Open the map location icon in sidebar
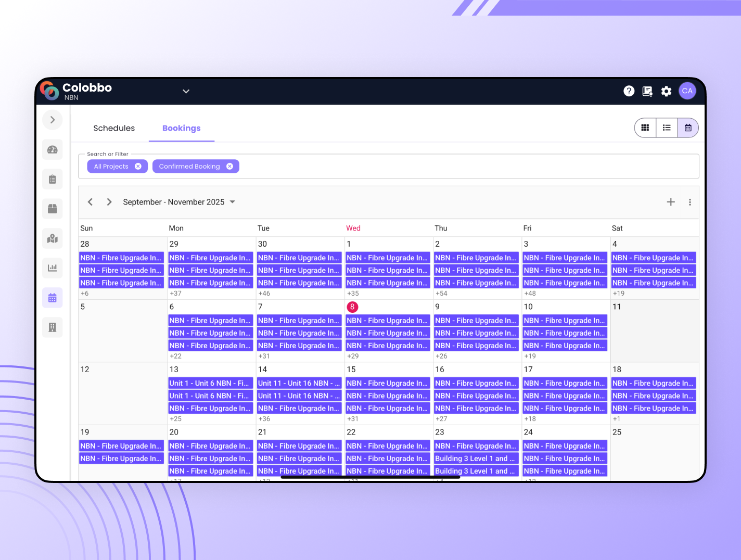Screen dimensions: 741x560 click(53, 238)
